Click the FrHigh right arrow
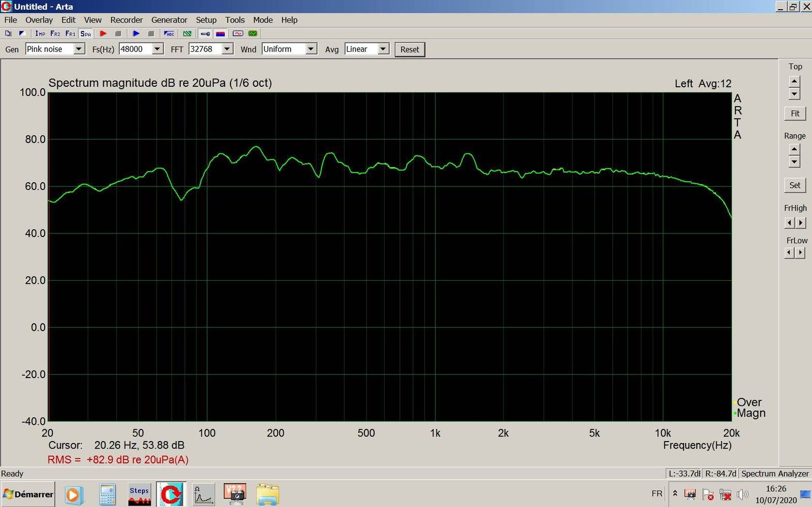Image resolution: width=812 pixels, height=507 pixels. pyautogui.click(x=801, y=223)
